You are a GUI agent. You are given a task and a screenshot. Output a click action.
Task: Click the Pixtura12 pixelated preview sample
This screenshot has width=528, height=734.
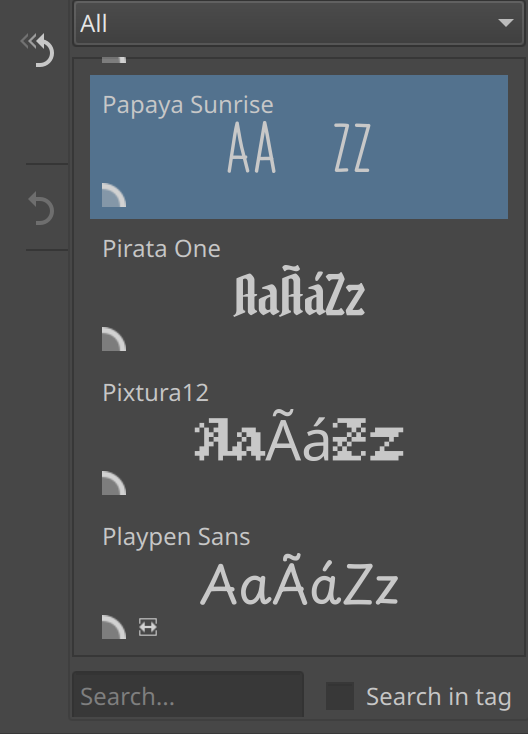coord(299,434)
